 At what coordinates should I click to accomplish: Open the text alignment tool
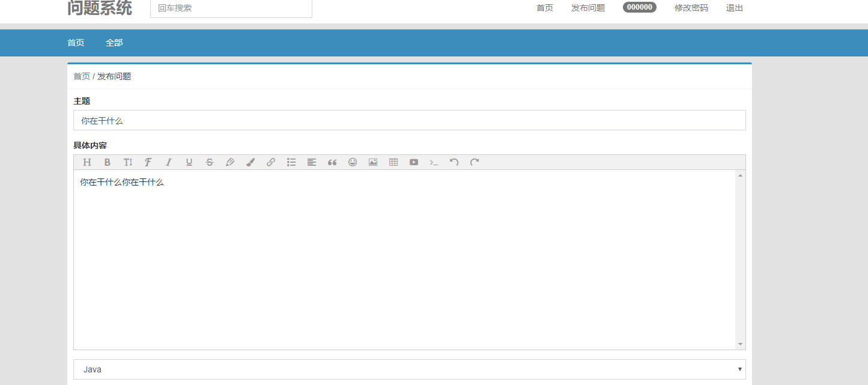[312, 162]
